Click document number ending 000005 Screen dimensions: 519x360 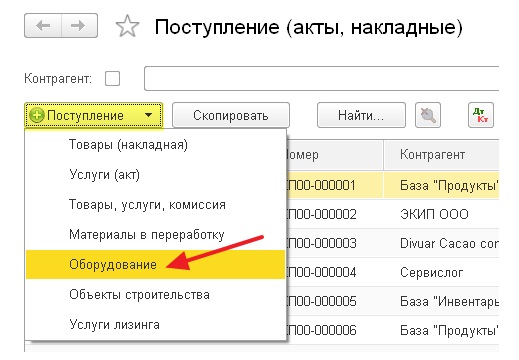click(x=322, y=302)
